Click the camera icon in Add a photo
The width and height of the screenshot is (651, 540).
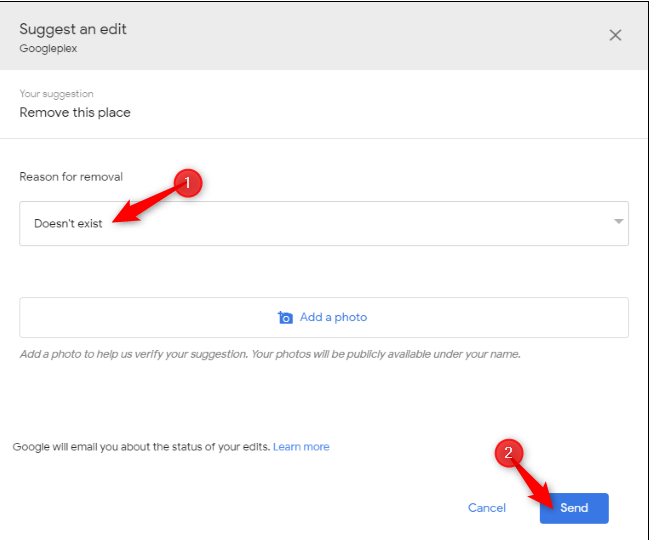pyautogui.click(x=285, y=318)
